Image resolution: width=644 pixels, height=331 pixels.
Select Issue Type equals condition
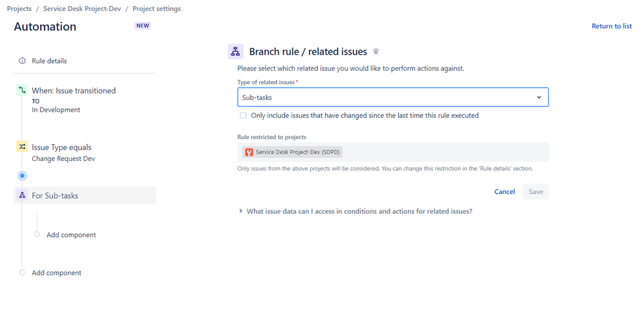click(x=62, y=147)
